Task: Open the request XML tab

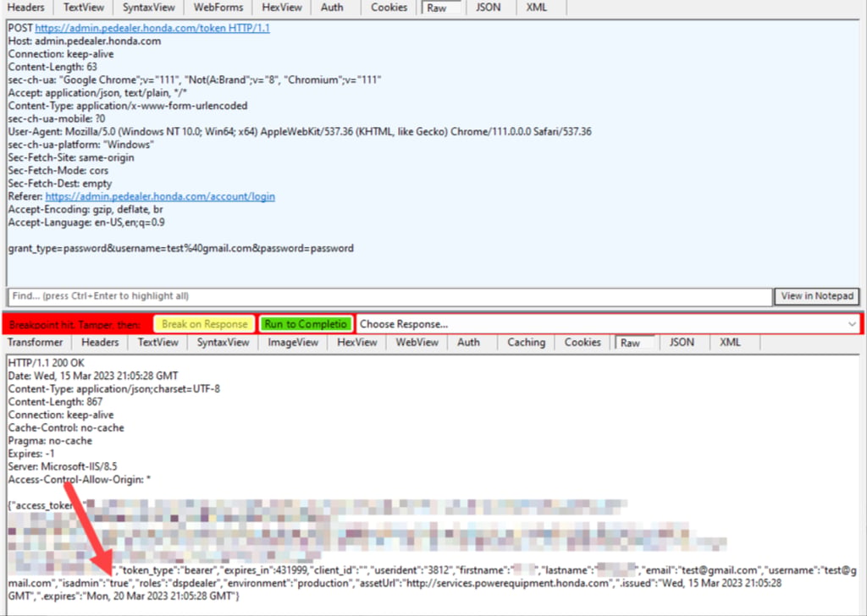Action: [536, 7]
